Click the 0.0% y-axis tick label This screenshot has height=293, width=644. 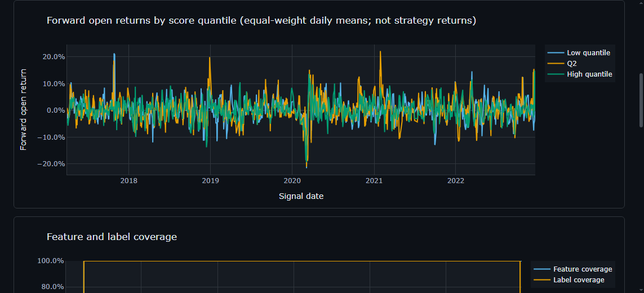pyautogui.click(x=55, y=110)
